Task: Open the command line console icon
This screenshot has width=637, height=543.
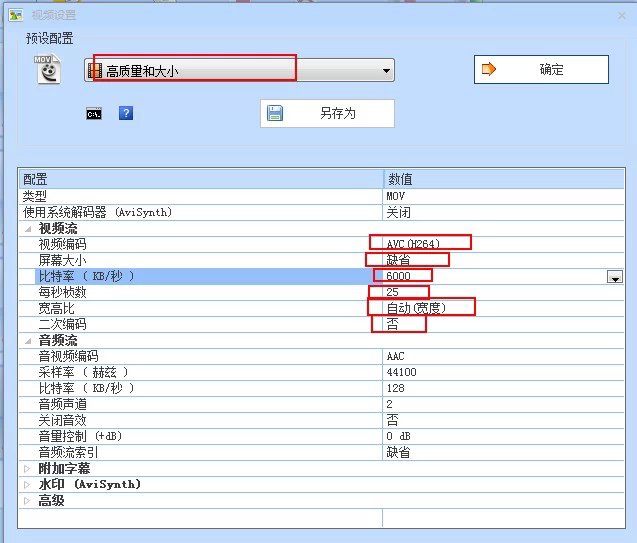Action: [x=93, y=114]
